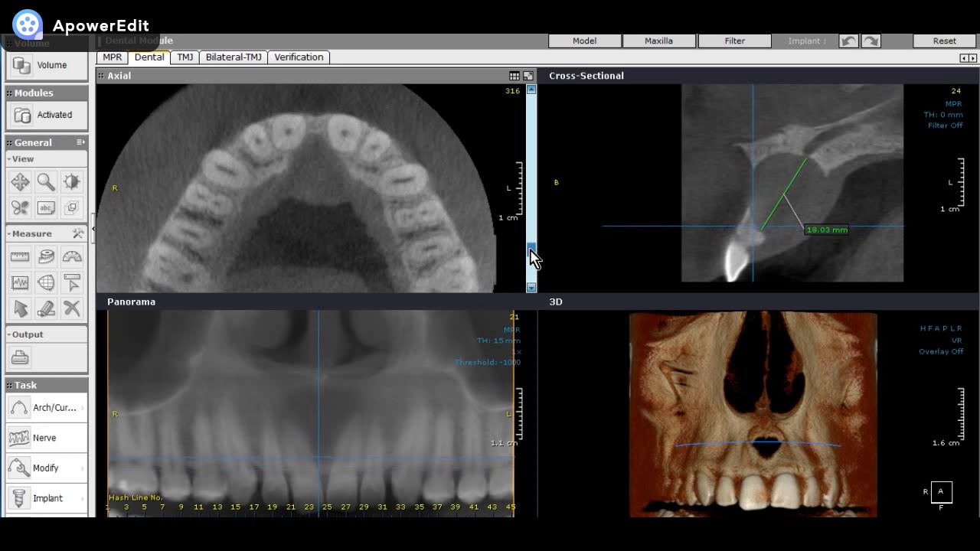Select the Nerve task
Screen dimensions: 980x551
click(47, 438)
